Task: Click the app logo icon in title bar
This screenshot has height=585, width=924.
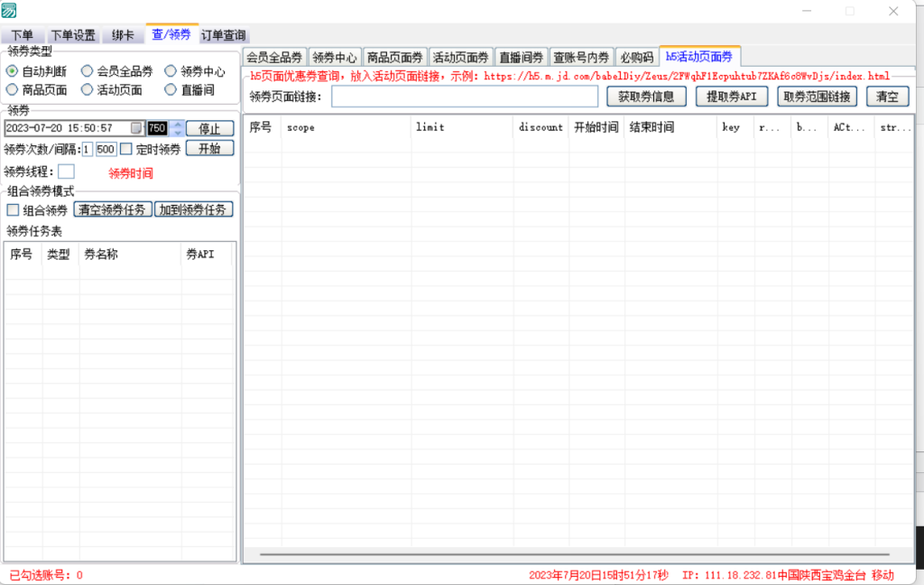Action: click(x=9, y=11)
